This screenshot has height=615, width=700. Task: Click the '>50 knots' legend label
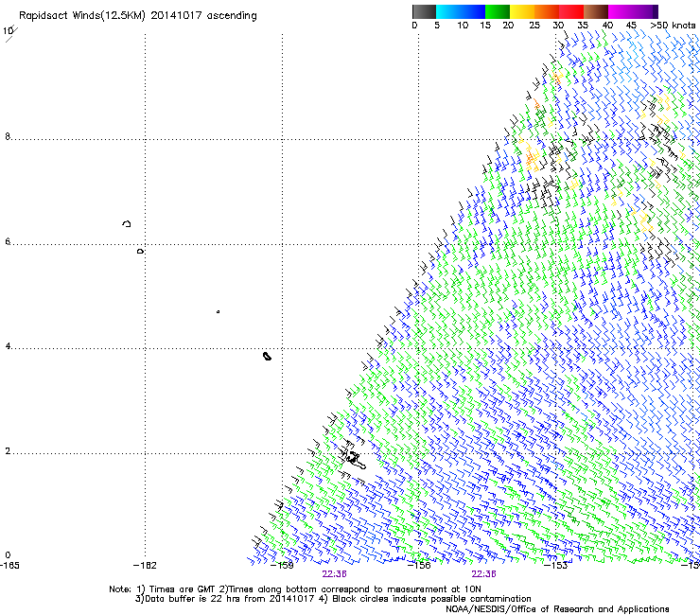pos(673,26)
